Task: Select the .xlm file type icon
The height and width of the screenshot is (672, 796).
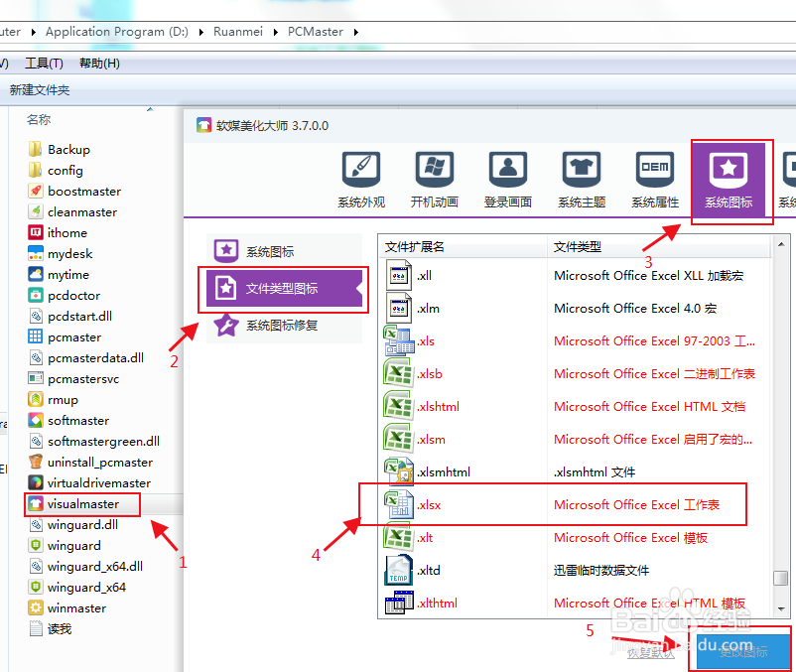Action: point(399,308)
